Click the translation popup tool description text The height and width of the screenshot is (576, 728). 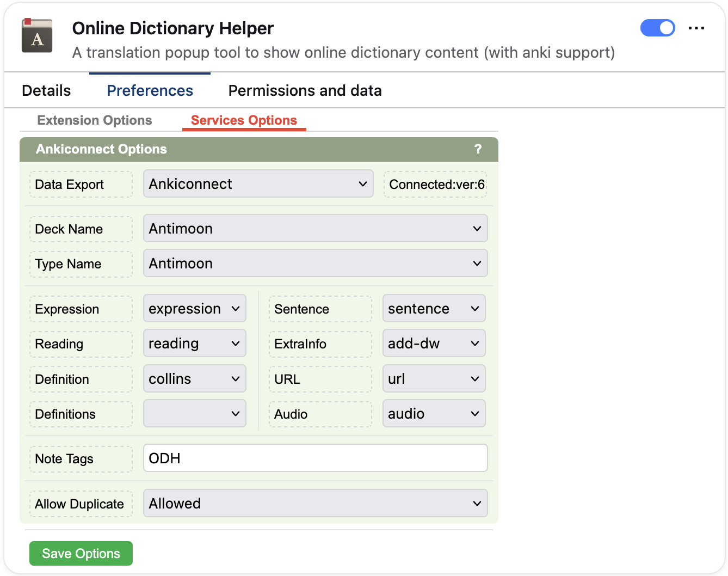point(343,53)
